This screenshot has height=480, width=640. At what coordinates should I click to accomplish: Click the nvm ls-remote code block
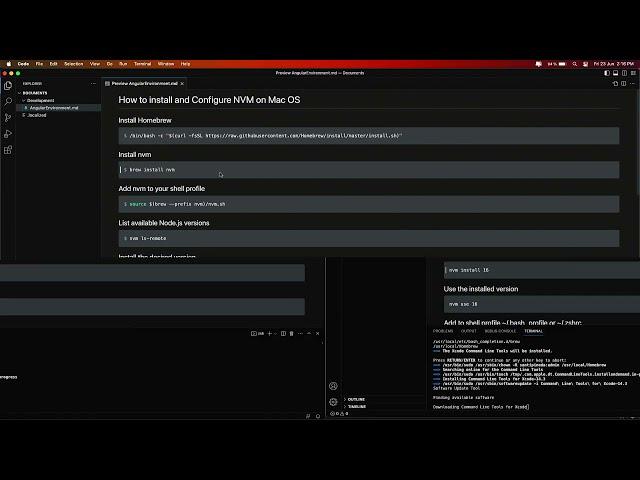pyautogui.click(x=369, y=238)
